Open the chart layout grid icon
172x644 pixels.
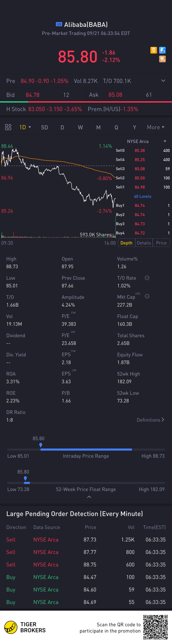point(8,127)
